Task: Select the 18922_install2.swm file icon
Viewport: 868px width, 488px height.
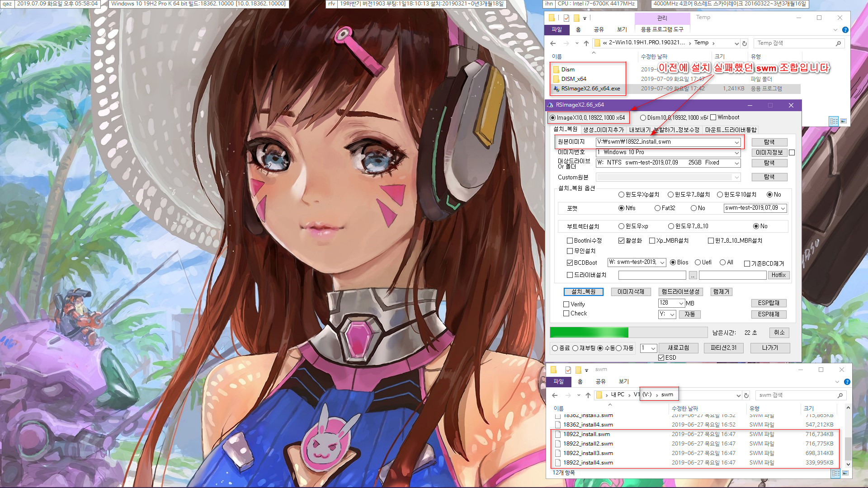Action: click(x=558, y=444)
